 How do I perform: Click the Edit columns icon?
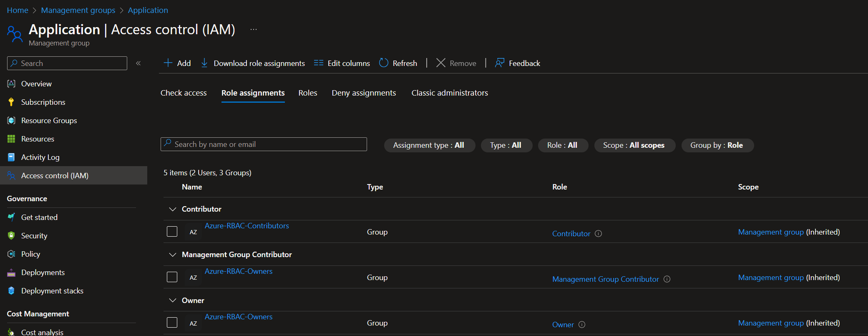[319, 63]
